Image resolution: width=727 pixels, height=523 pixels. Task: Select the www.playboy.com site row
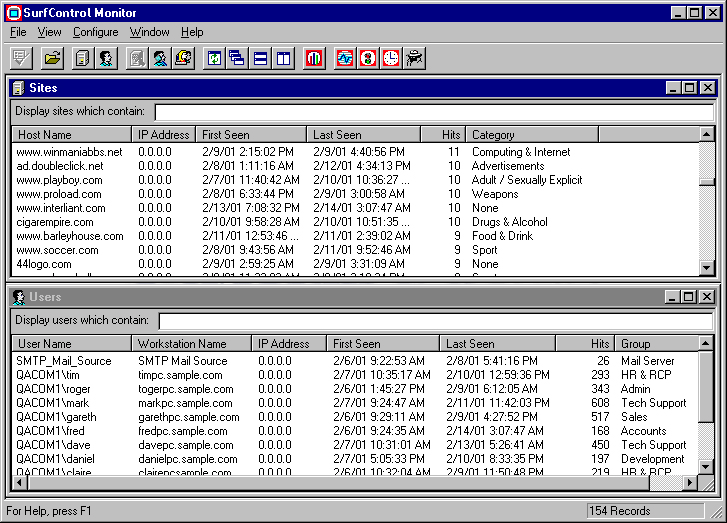(x=355, y=180)
